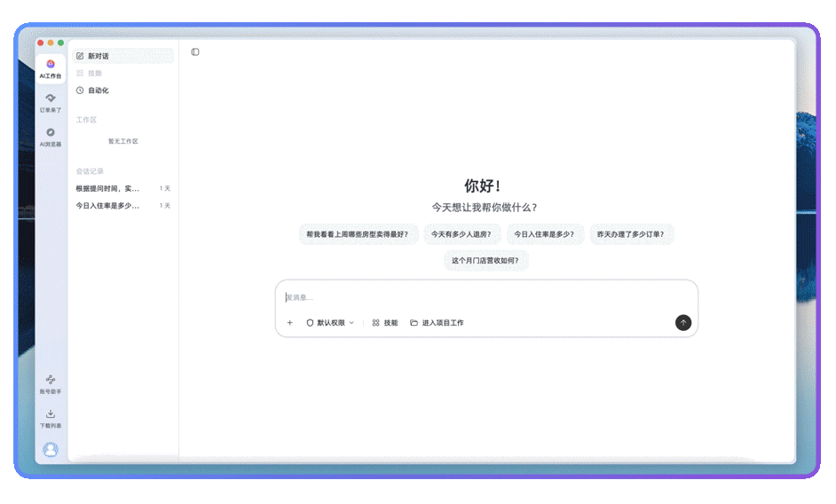The width and height of the screenshot is (836, 504).
Task: Click the 会话记录 section label
Action: click(x=90, y=171)
